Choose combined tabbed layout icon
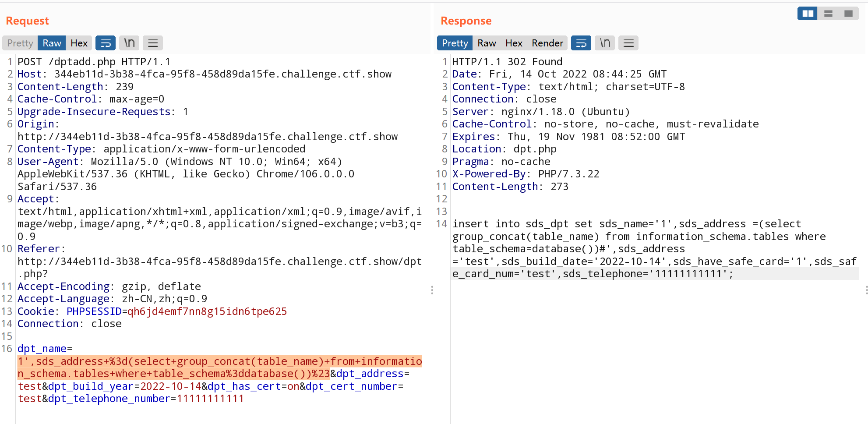The image size is (868, 424). click(x=849, y=14)
